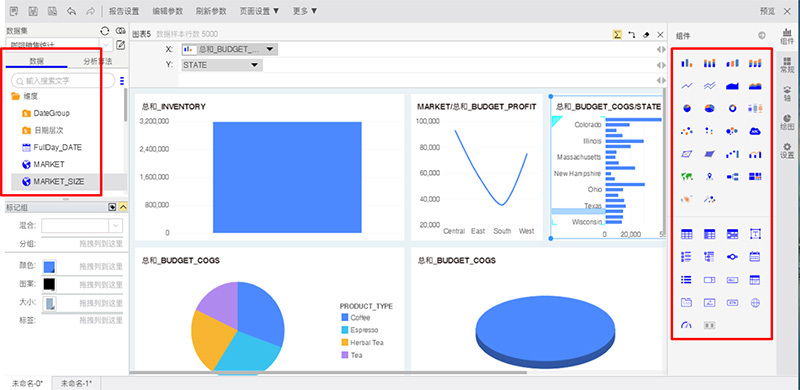Click Espresso in the pie chart legend
Image resolution: width=800 pixels, height=390 pixels.
coord(364,330)
